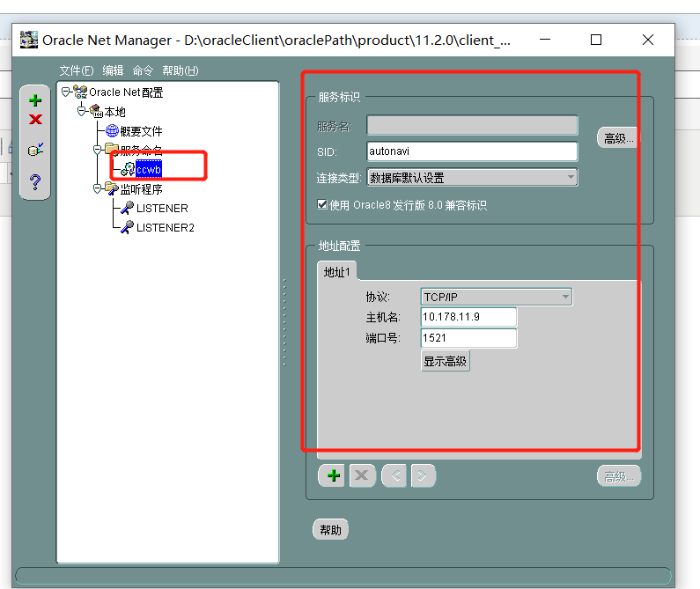Collapse the Oracle Net configuration root node
Screen dimensions: 700x589
(x=66, y=92)
